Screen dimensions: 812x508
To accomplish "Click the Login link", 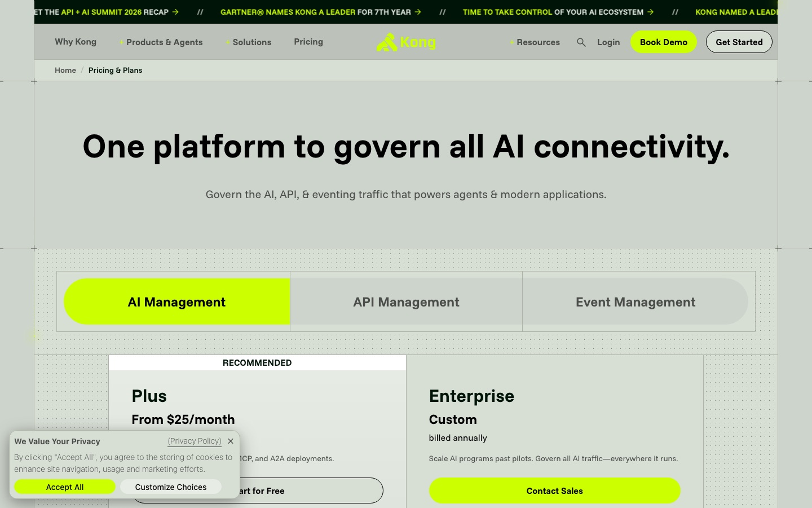I will 608,42.
